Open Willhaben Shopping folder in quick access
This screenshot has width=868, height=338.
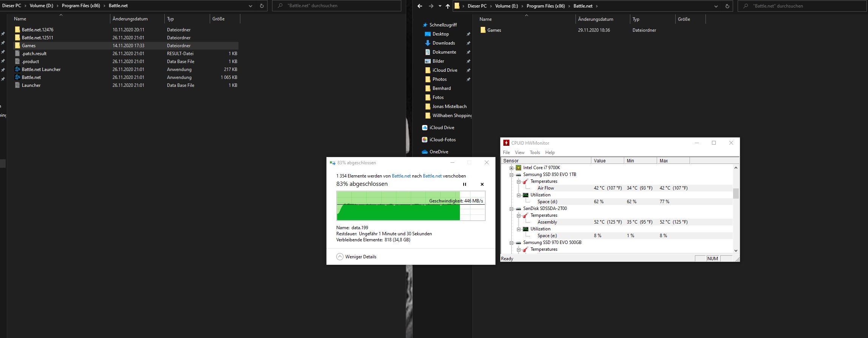coord(448,116)
